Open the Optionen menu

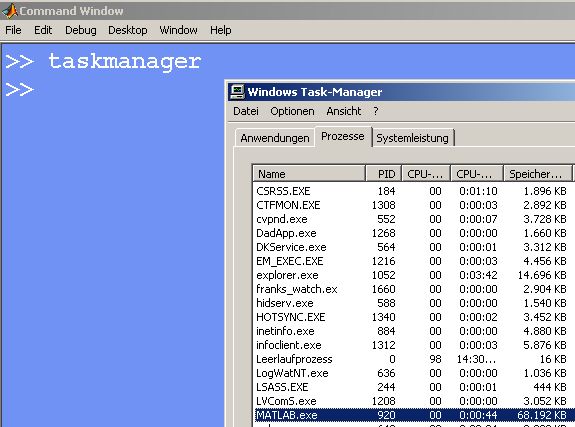(292, 111)
